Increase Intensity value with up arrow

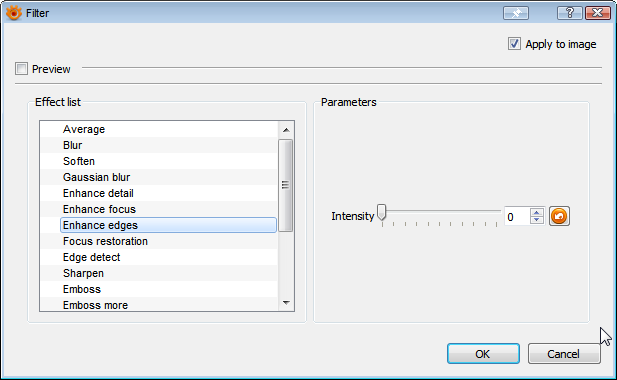click(x=536, y=212)
